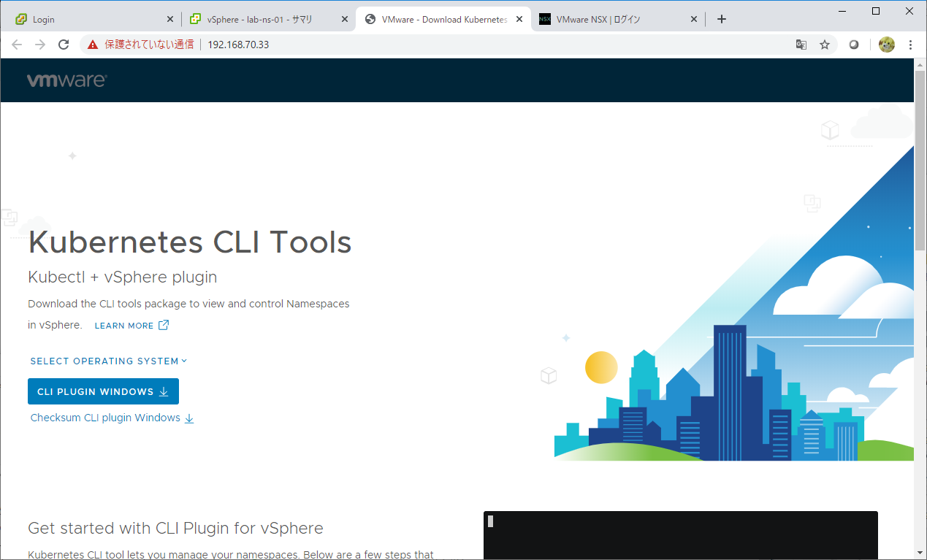Close the vSphere lab-ns-01 tab
Viewport: 927px width, 560px height.
[344, 20]
